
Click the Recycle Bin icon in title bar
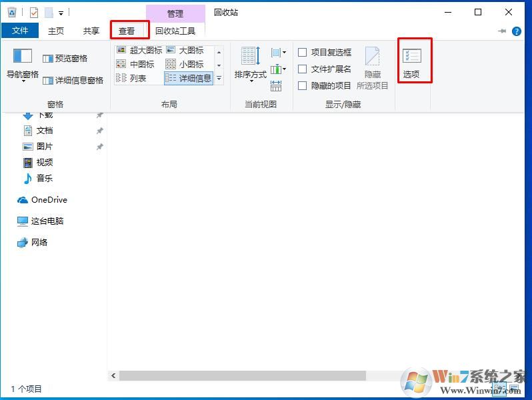point(12,13)
